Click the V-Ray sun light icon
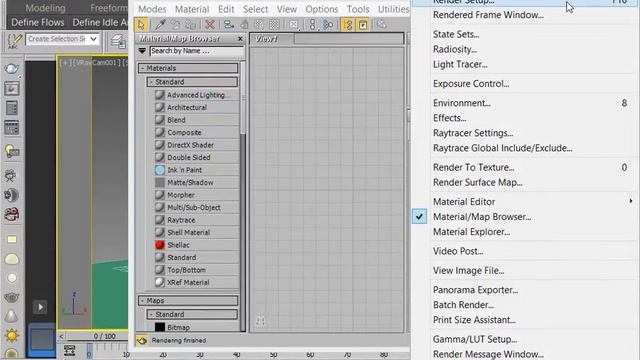The image size is (640, 360). (x=11, y=336)
